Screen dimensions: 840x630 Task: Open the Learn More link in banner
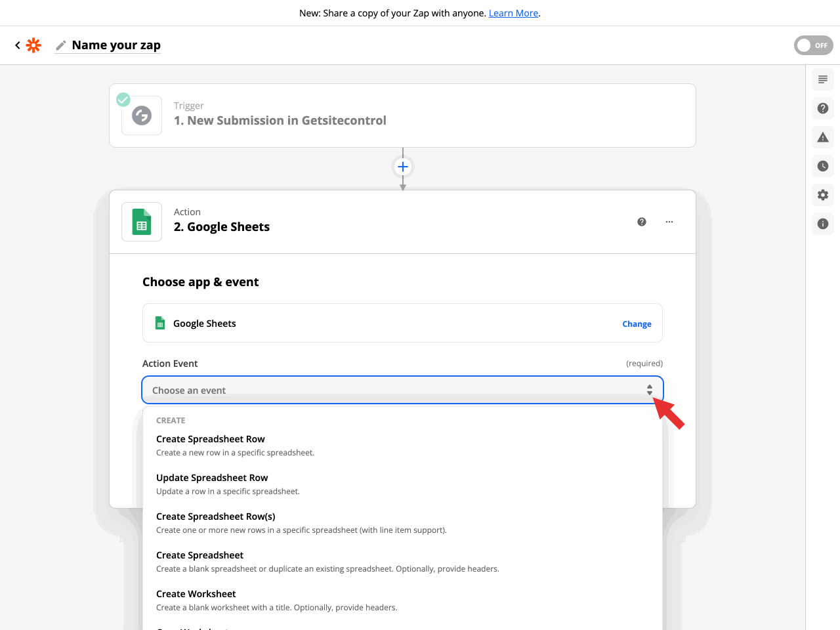click(513, 13)
